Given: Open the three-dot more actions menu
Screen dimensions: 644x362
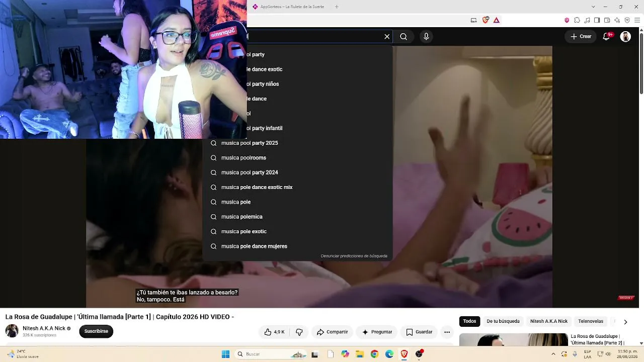Looking at the screenshot, I should [x=447, y=332].
